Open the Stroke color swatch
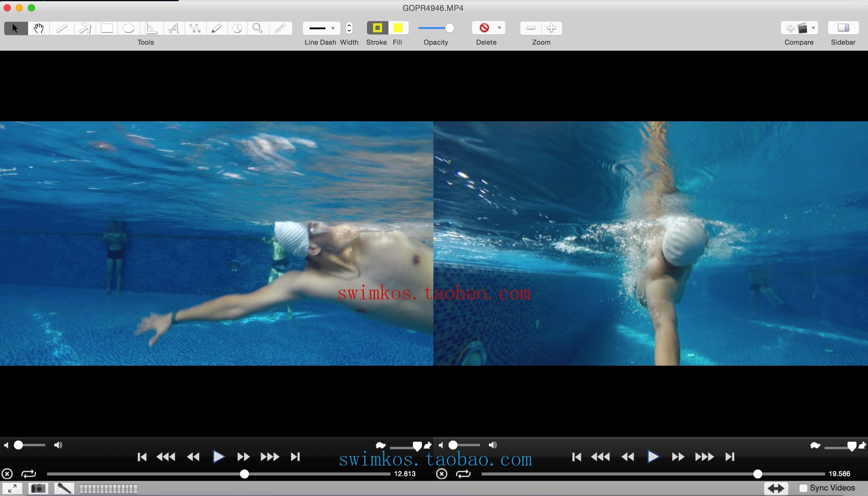868x496 pixels. point(377,28)
